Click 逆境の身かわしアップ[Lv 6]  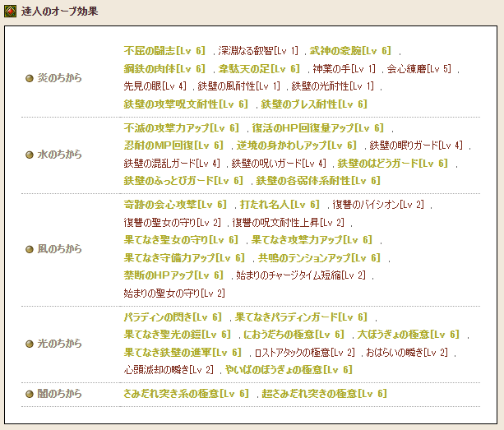pos(297,146)
